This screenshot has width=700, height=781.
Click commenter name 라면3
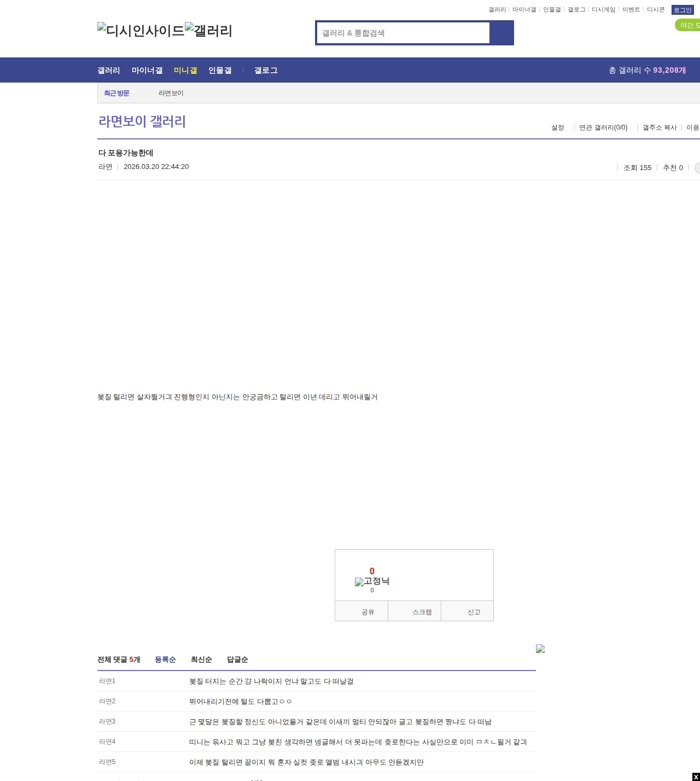tap(107, 721)
